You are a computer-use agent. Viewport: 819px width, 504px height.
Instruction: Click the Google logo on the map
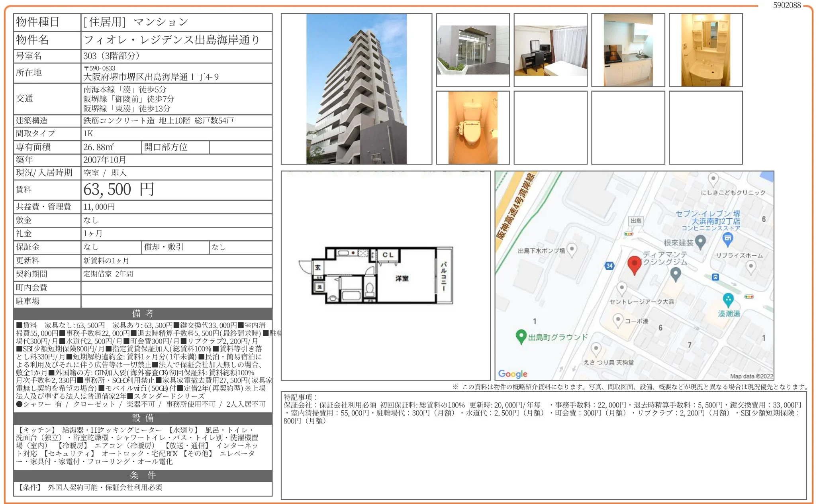(x=513, y=374)
